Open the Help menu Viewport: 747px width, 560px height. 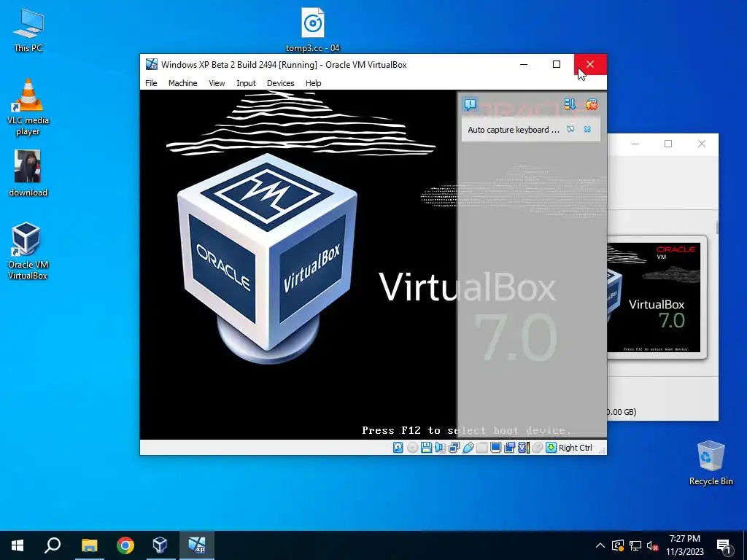(314, 83)
